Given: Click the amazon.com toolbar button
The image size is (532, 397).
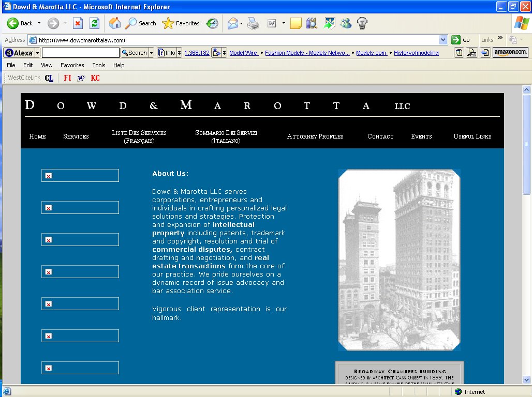Looking at the screenshot, I should [x=510, y=52].
